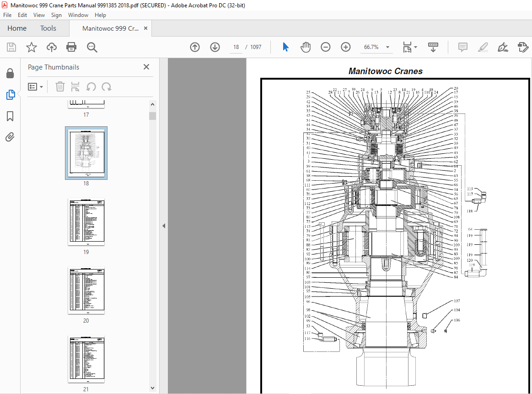Open the View menu
532x394 pixels.
coord(39,15)
